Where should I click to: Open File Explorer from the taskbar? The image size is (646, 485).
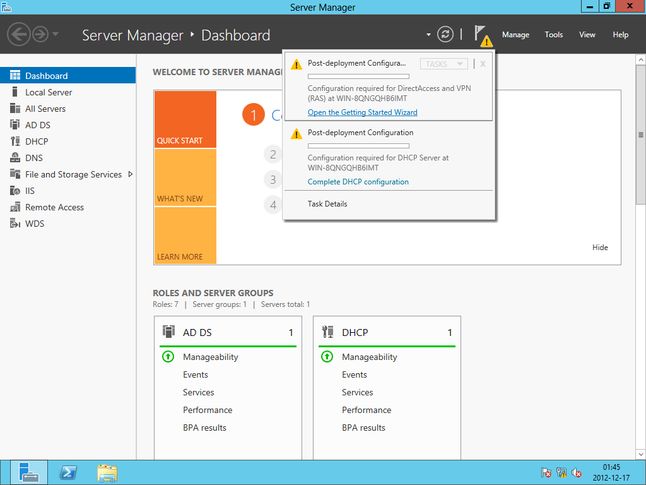tap(107, 473)
